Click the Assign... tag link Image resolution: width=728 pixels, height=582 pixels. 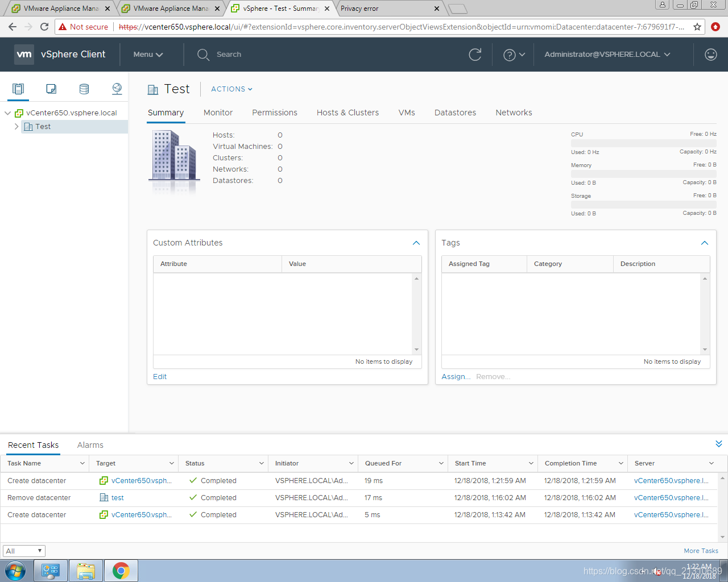456,377
